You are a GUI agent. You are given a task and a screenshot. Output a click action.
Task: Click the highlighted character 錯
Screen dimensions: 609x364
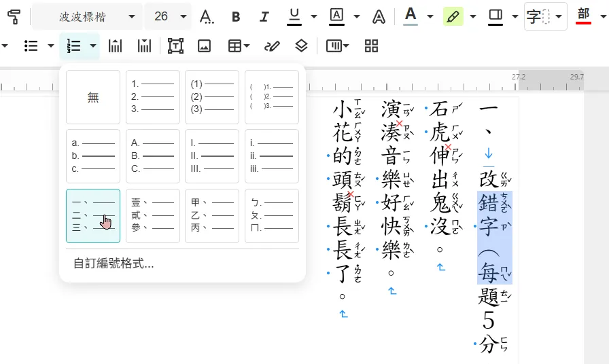(488, 202)
